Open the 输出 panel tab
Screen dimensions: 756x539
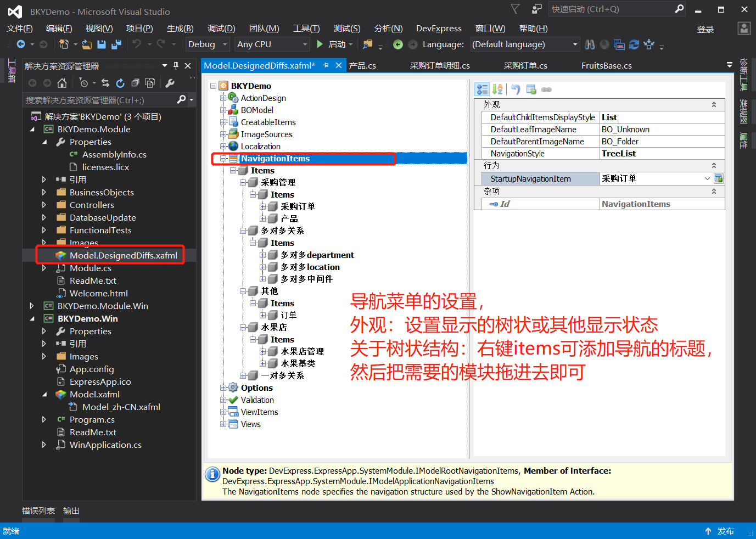[x=71, y=511]
